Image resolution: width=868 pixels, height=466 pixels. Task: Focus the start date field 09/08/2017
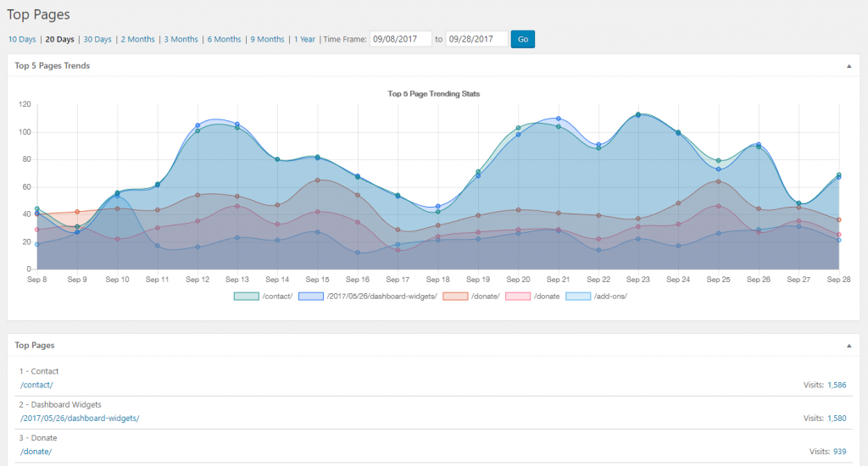click(x=401, y=39)
